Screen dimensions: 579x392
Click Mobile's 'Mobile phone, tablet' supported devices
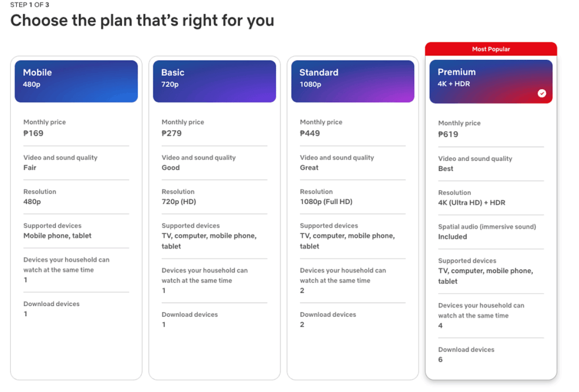pos(57,236)
